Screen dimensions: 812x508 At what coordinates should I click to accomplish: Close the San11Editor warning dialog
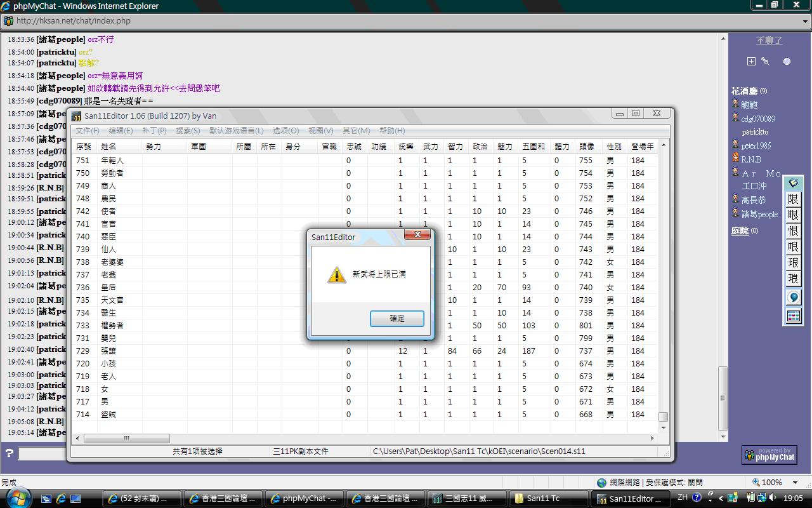(417, 235)
